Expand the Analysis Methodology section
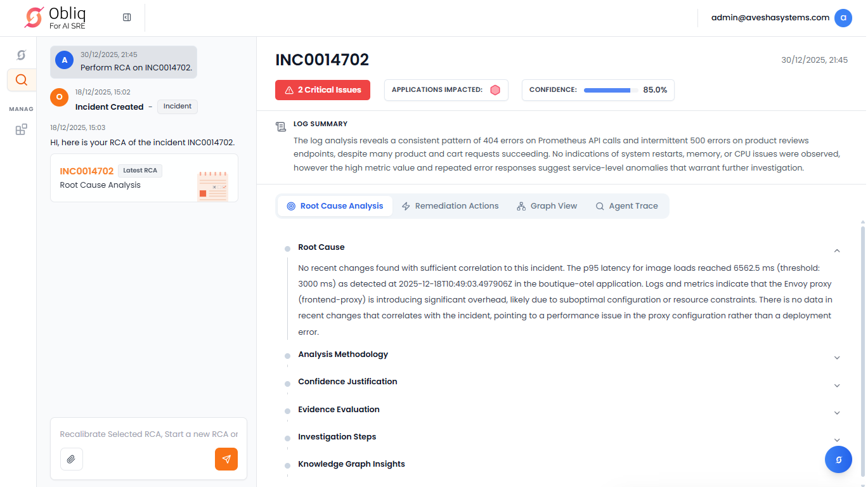Viewport: 868px width, 487px height. pyautogui.click(x=837, y=358)
